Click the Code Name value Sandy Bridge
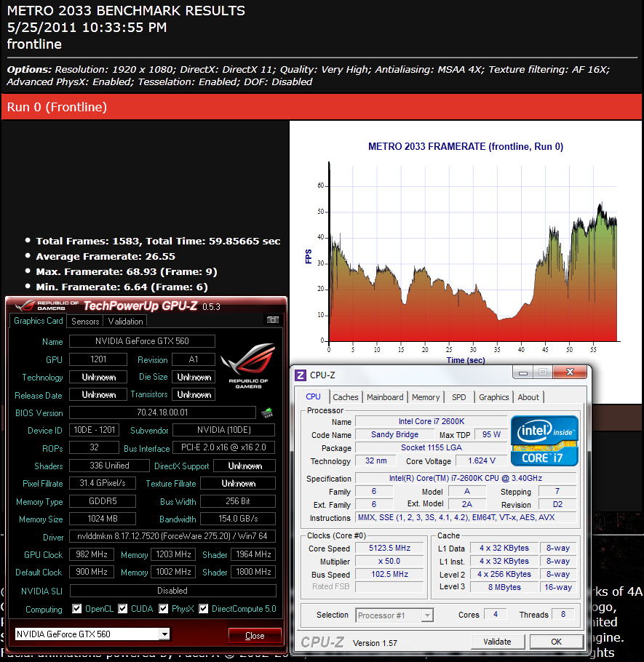 pos(395,434)
